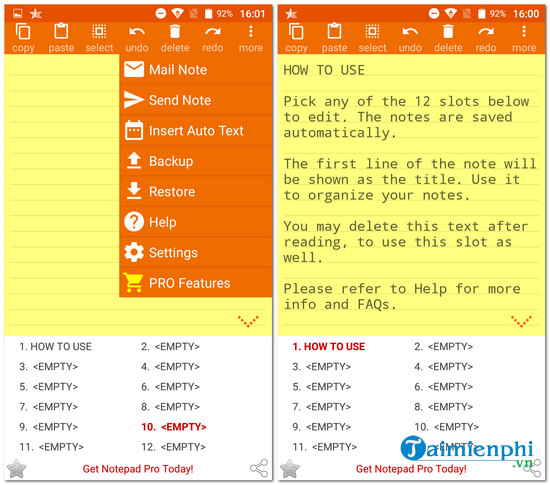Open slot 7 EMPTY in right screen
The width and height of the screenshot is (550, 485).
[322, 406]
